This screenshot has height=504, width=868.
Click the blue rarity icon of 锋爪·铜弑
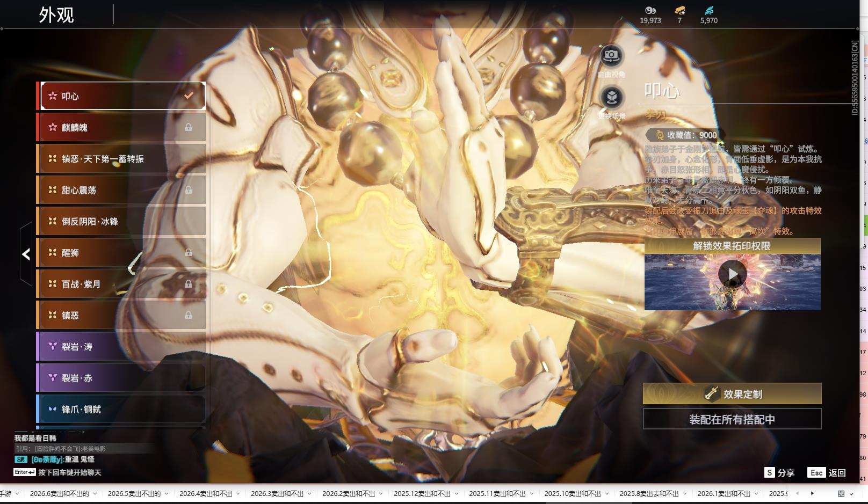click(53, 409)
